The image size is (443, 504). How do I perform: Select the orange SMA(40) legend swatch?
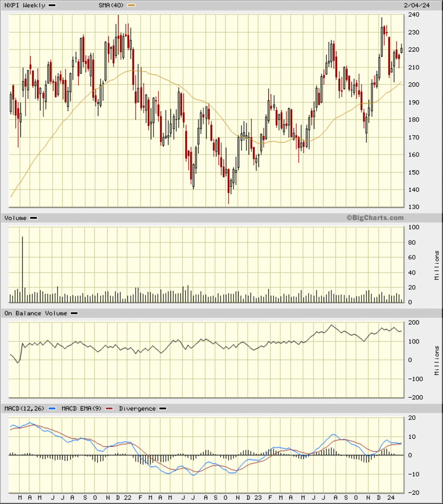[x=132, y=5]
